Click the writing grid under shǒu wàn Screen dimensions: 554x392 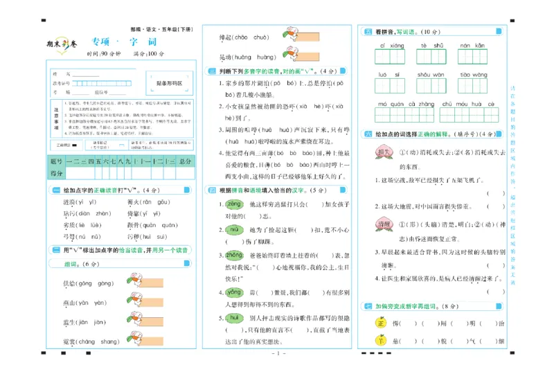pyautogui.click(x=431, y=86)
